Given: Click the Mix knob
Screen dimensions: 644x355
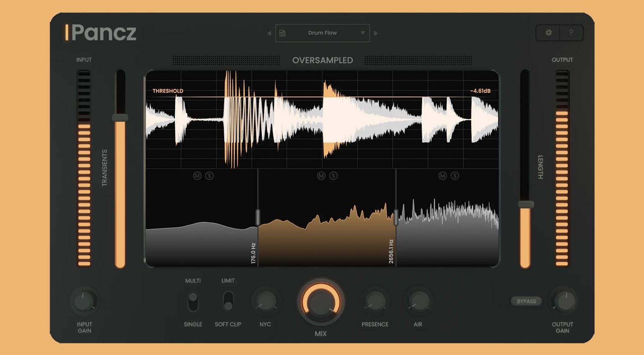Looking at the screenshot, I should pos(321,302).
